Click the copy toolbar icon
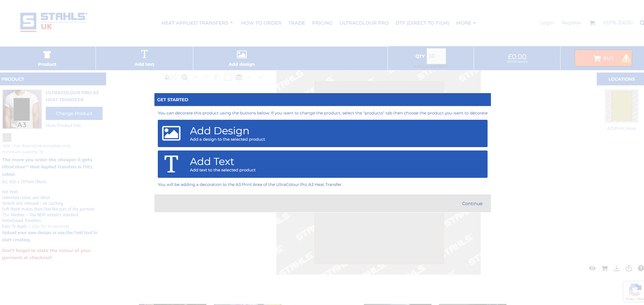Screen dimensions: 644x305 tap(206, 77)
